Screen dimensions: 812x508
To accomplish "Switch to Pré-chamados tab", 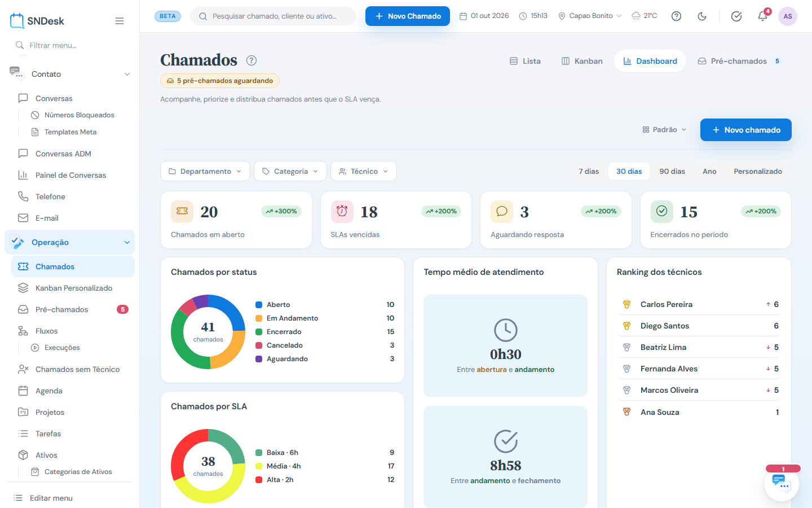I will (x=739, y=61).
